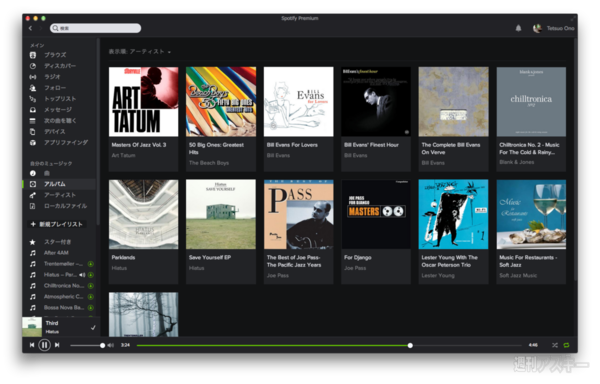The width and height of the screenshot is (600, 384).
Task: Toggle repeat playback
Action: tap(566, 345)
